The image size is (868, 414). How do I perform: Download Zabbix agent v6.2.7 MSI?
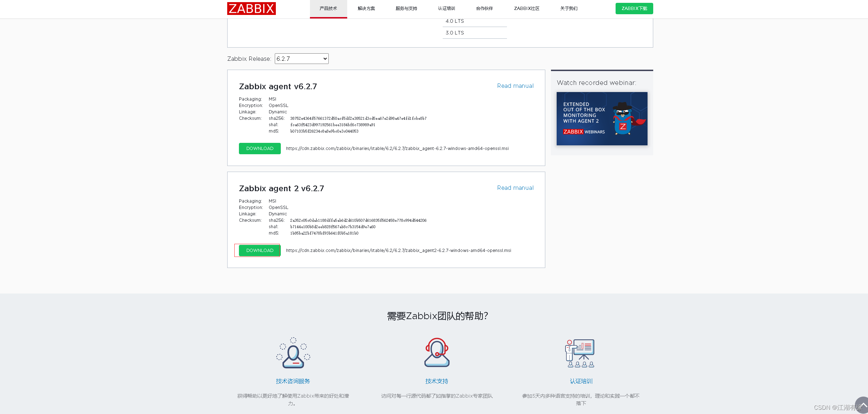point(260,149)
